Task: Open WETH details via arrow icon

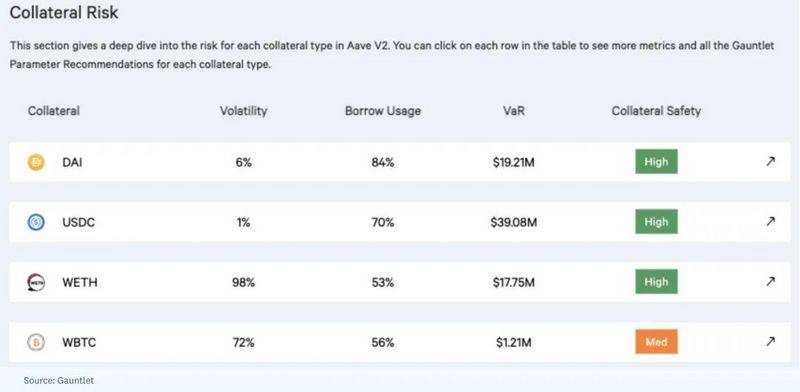Action: pyautogui.click(x=770, y=281)
